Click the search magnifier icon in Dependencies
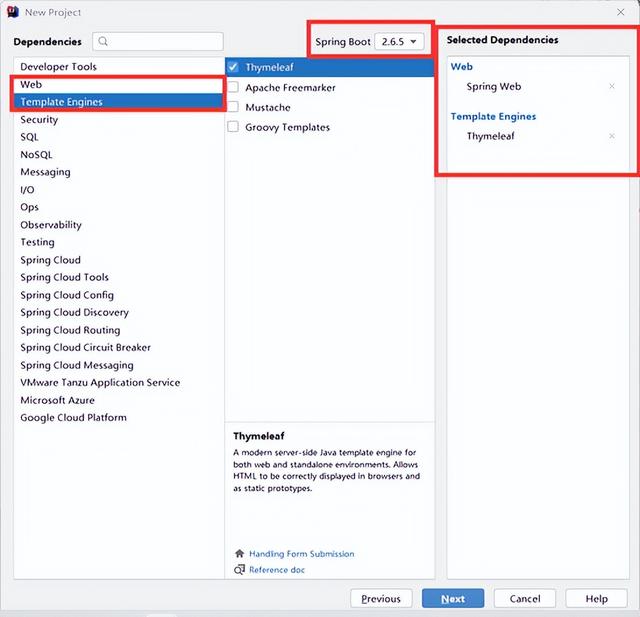This screenshot has height=617, width=640. coord(103,41)
